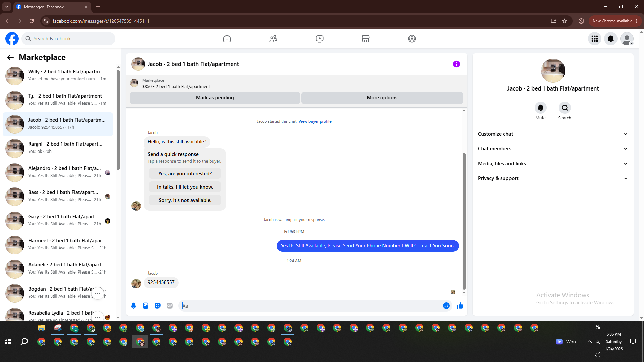This screenshot has width=644, height=362.
Task: Open the GIF picker icon
Action: pos(170,306)
